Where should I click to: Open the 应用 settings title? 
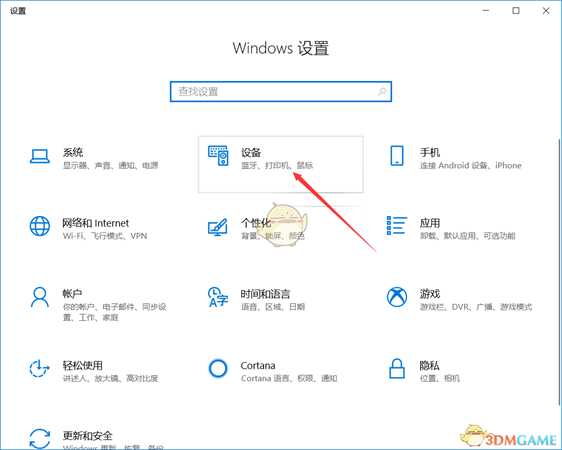pyautogui.click(x=430, y=223)
